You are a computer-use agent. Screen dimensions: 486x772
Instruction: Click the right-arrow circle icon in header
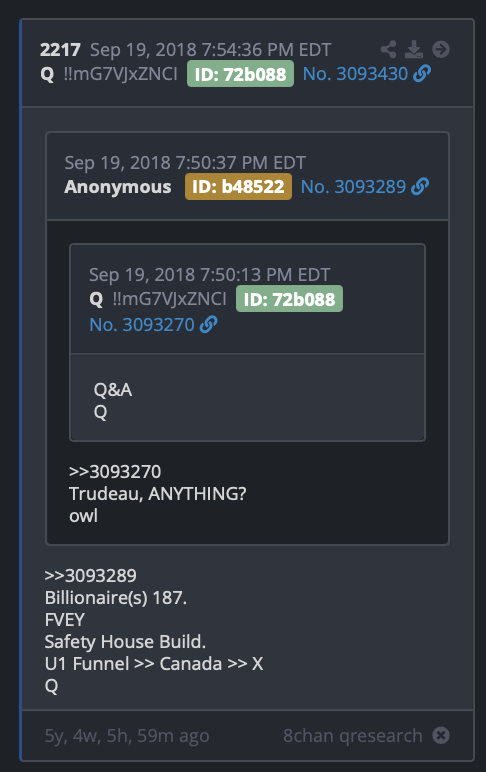click(x=441, y=49)
